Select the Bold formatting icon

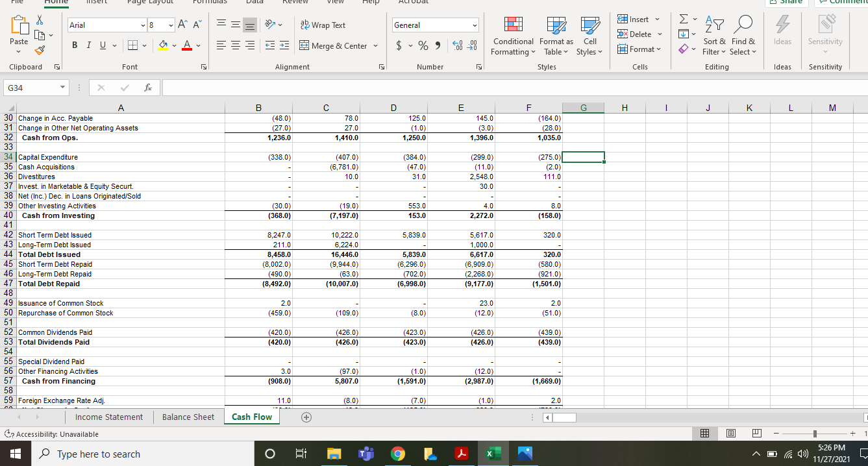74,45
